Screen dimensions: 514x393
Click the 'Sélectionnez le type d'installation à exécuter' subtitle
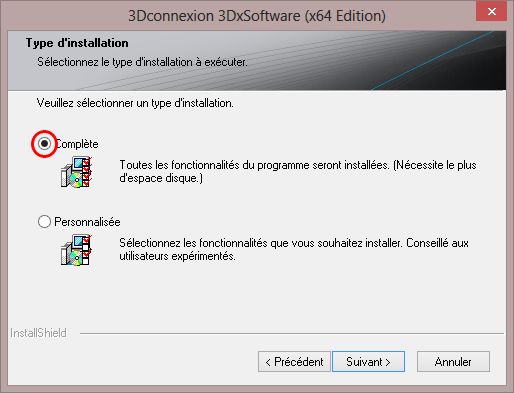142,62
